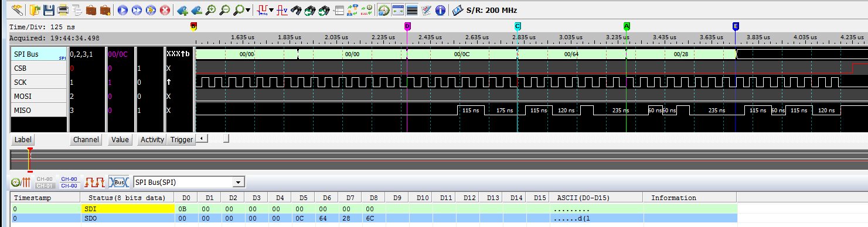Open search with the black binoculars icon
Viewport: 868px width, 227px height.
pyautogui.click(x=297, y=10)
